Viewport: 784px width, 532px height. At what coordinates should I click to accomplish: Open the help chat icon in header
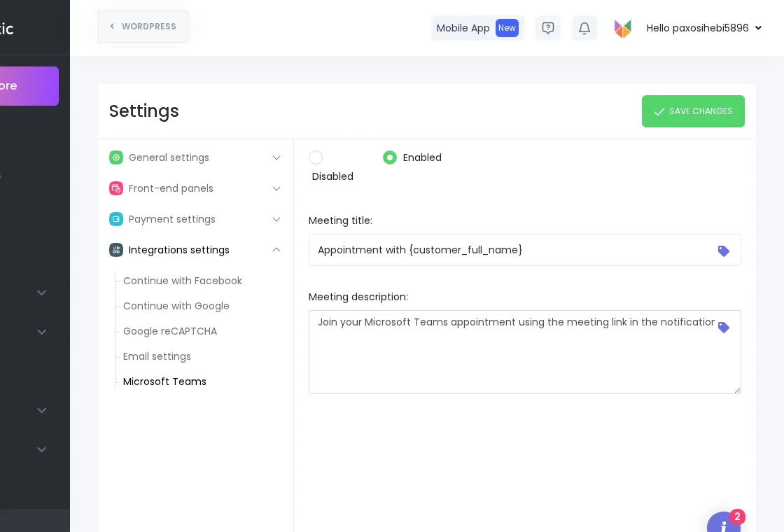tap(548, 28)
